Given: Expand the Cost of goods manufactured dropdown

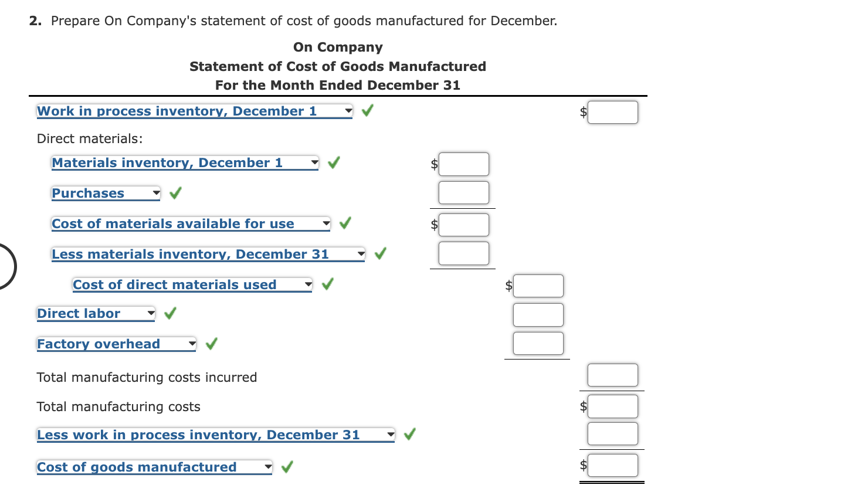Looking at the screenshot, I should (x=268, y=466).
